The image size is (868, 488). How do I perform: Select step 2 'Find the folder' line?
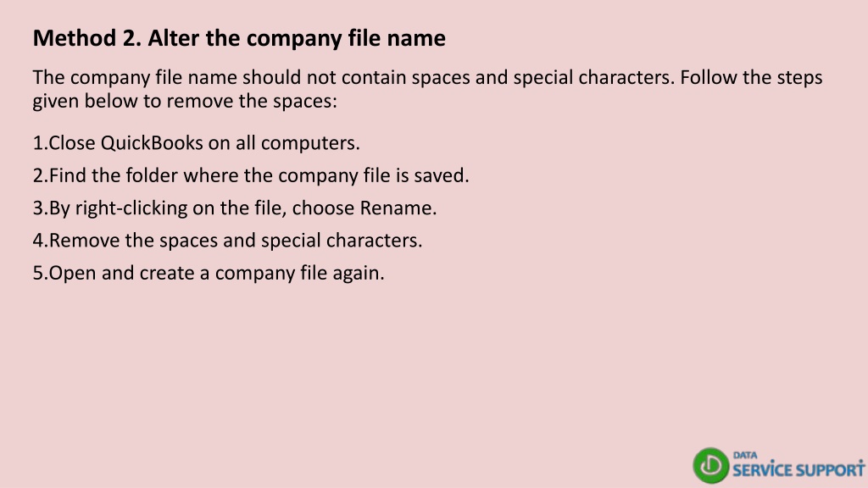tap(251, 175)
